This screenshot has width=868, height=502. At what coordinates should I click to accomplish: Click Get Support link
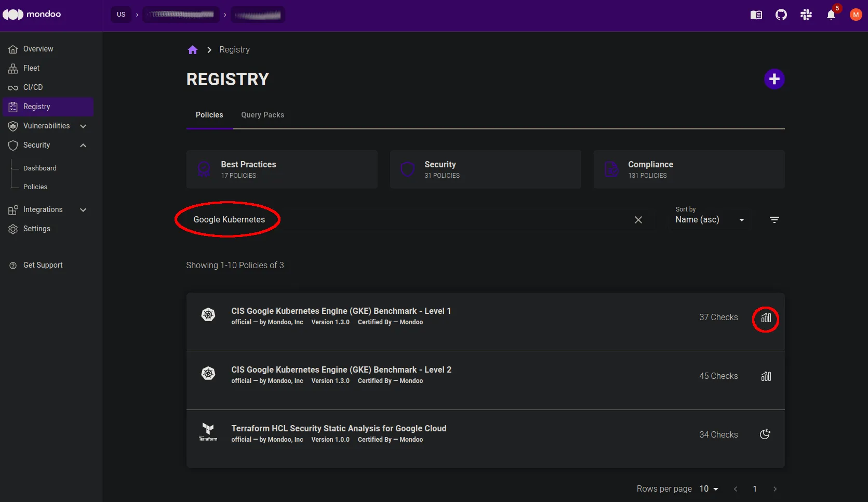(43, 265)
